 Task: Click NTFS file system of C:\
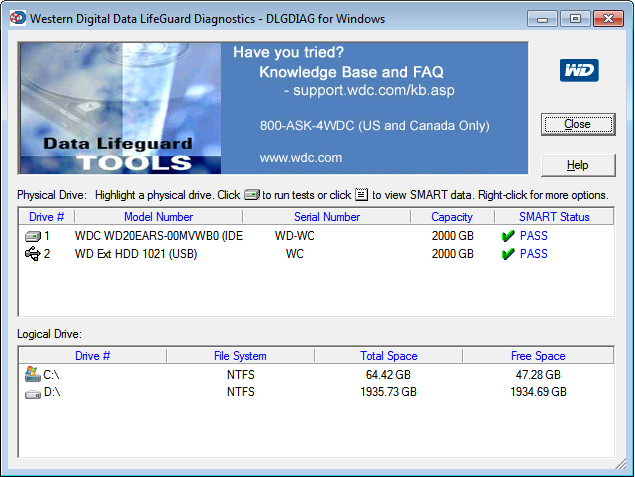point(241,375)
